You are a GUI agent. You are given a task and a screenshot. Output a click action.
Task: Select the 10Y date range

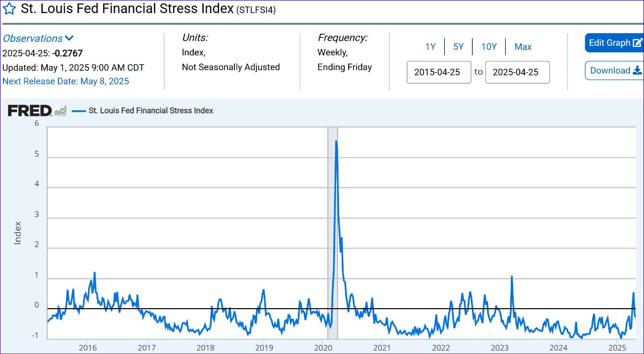point(489,47)
